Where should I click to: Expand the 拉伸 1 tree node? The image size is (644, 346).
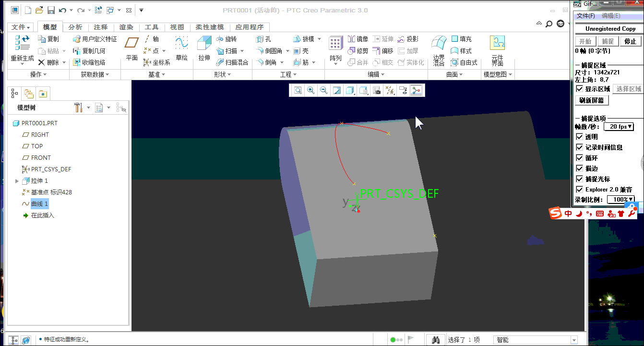point(17,181)
